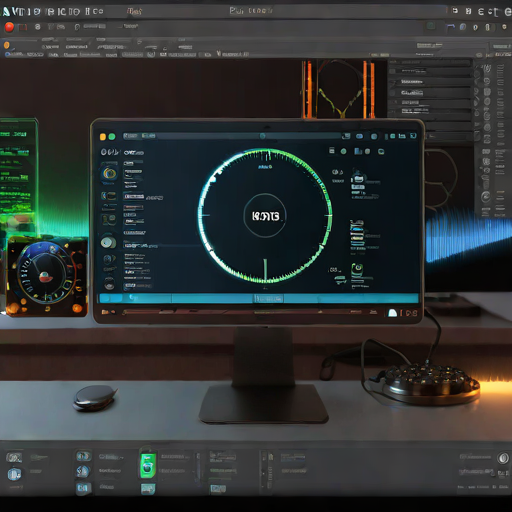Click the blue rounded icon in outer toolbar's right group
The height and width of the screenshot is (512, 512).
point(463,27)
